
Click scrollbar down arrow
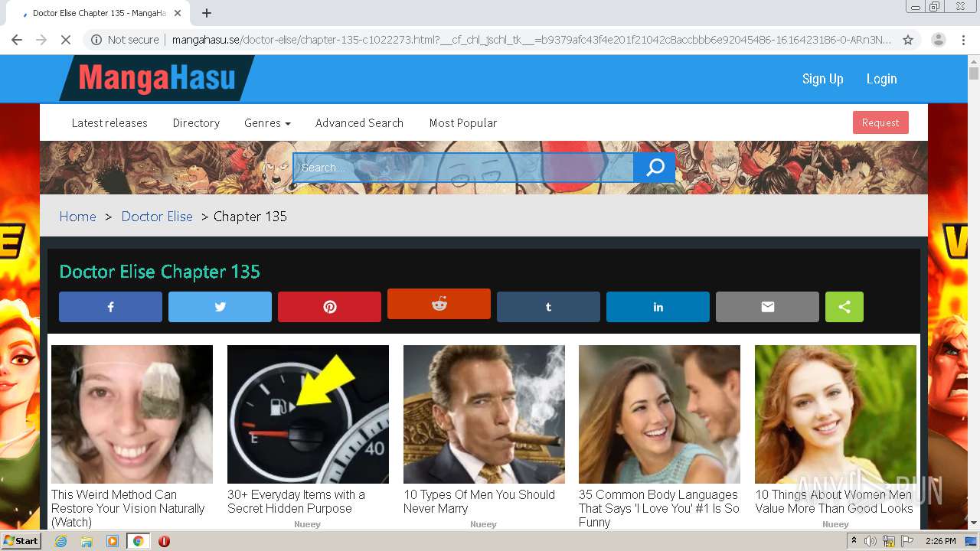[x=974, y=523]
